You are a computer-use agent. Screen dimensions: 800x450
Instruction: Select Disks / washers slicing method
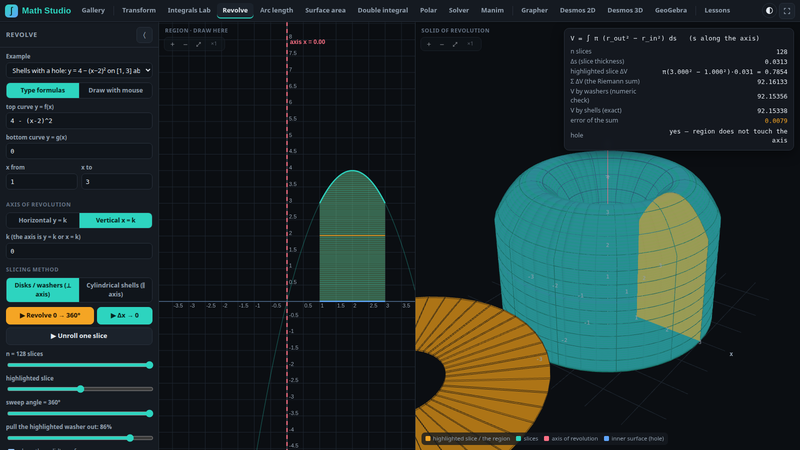click(x=43, y=290)
